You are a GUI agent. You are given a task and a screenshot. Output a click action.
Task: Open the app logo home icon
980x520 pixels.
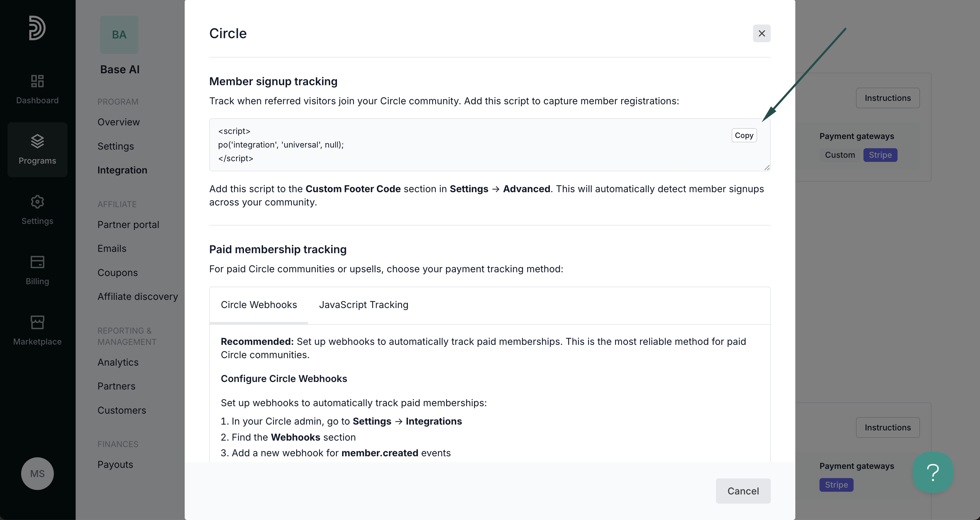[37, 28]
